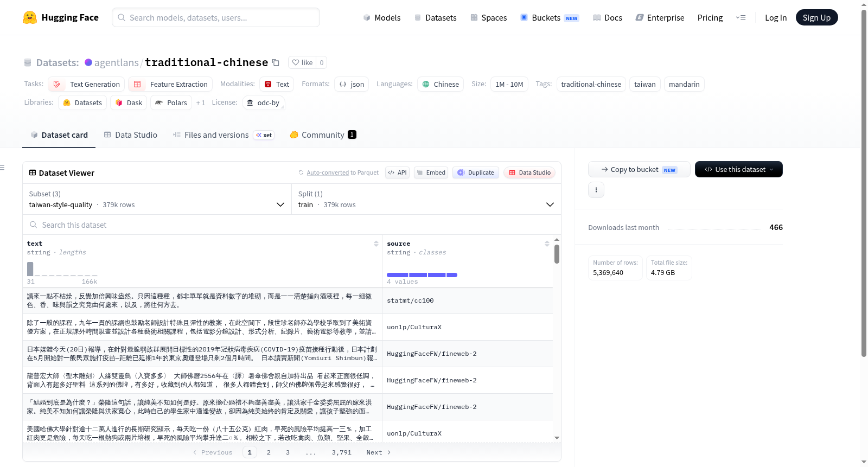Open Enterprise in the top navigation
This screenshot has width=868, height=467.
[660, 17]
